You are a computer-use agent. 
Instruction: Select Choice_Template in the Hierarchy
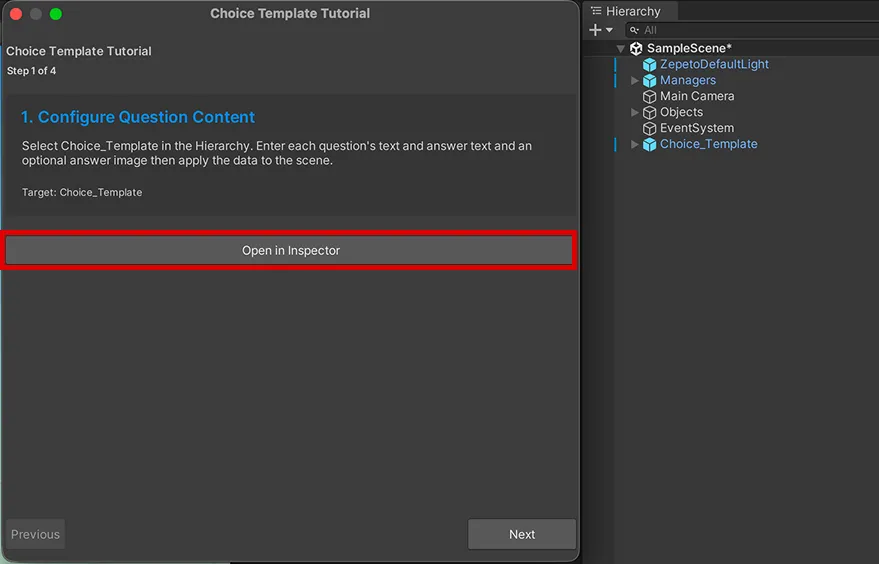pyautogui.click(x=708, y=144)
